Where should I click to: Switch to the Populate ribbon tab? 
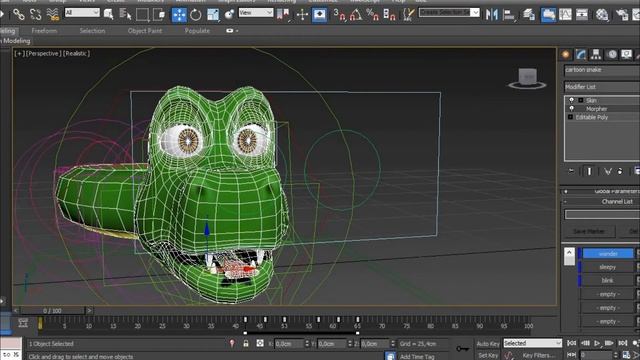point(197,31)
